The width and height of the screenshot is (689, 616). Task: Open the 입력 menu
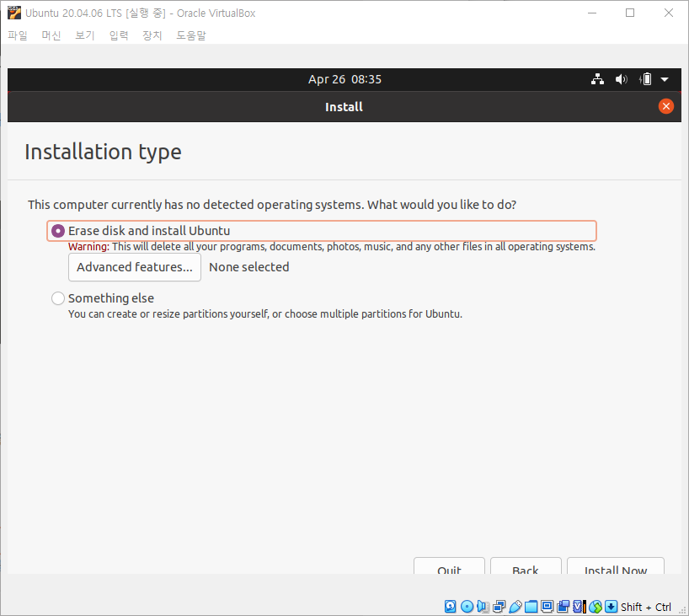point(119,35)
